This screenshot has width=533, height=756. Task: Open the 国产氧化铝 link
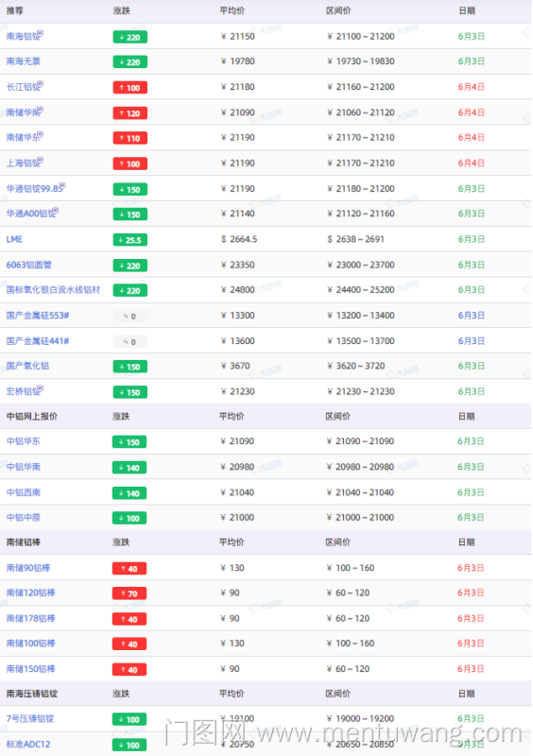pyautogui.click(x=27, y=366)
